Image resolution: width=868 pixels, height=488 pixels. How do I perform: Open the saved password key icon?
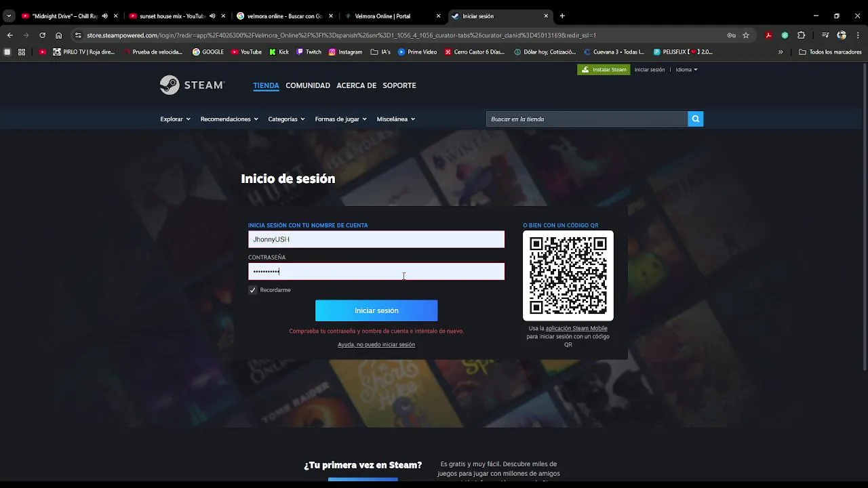[x=731, y=35]
